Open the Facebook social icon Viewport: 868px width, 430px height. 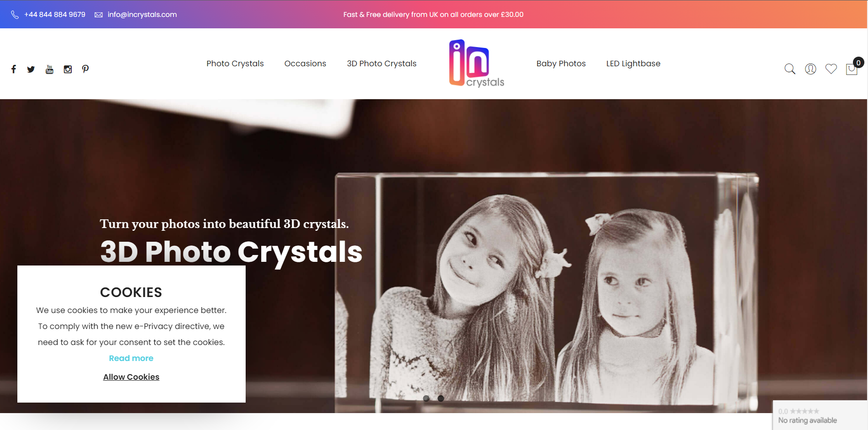(x=14, y=69)
